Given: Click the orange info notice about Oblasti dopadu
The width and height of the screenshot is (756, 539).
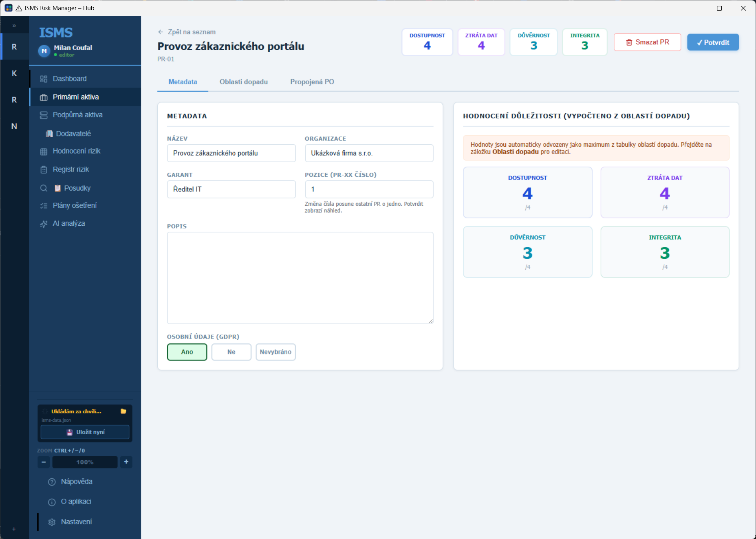Looking at the screenshot, I should 596,148.
